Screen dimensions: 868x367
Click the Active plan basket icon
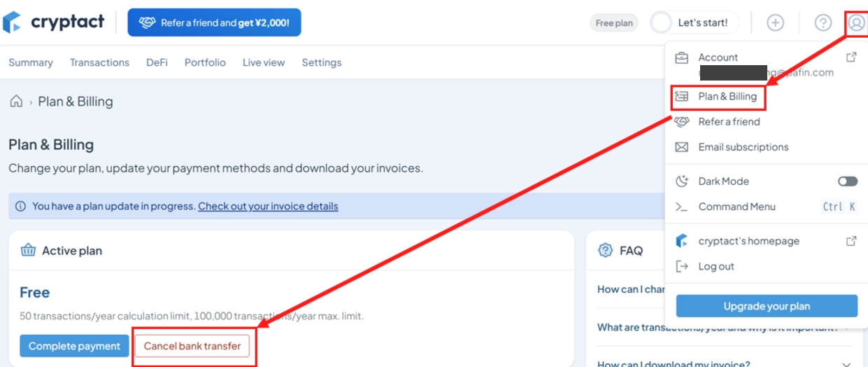[28, 250]
